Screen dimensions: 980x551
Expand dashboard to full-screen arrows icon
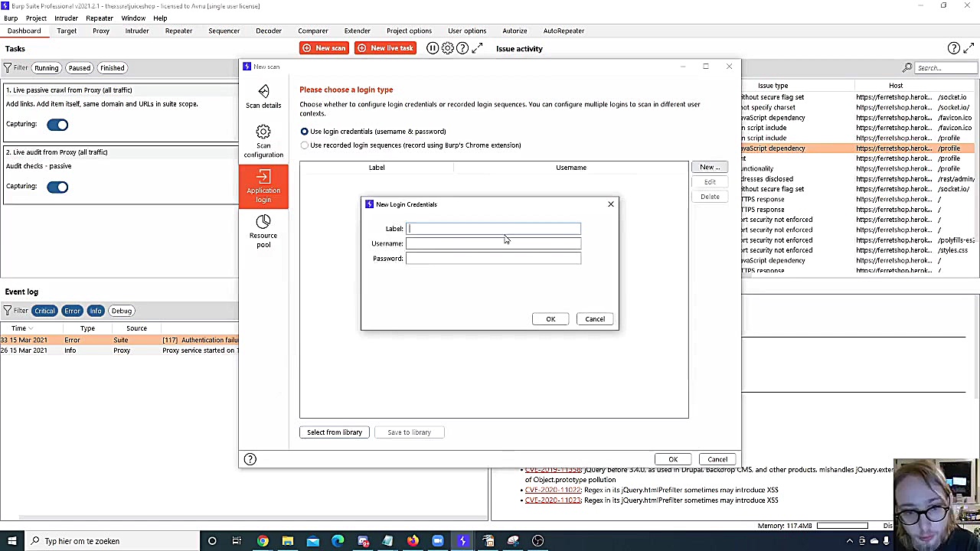[x=478, y=48]
